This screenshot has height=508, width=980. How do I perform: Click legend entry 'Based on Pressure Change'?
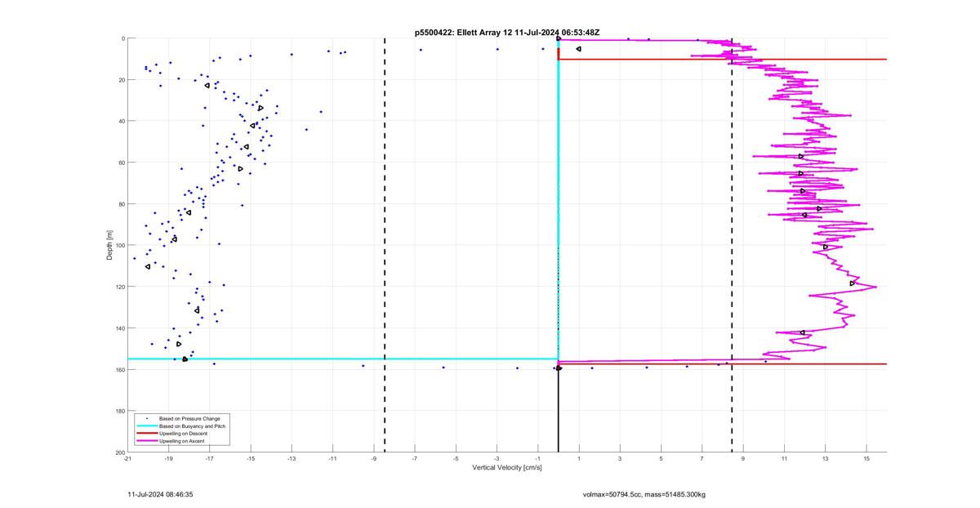click(189, 419)
